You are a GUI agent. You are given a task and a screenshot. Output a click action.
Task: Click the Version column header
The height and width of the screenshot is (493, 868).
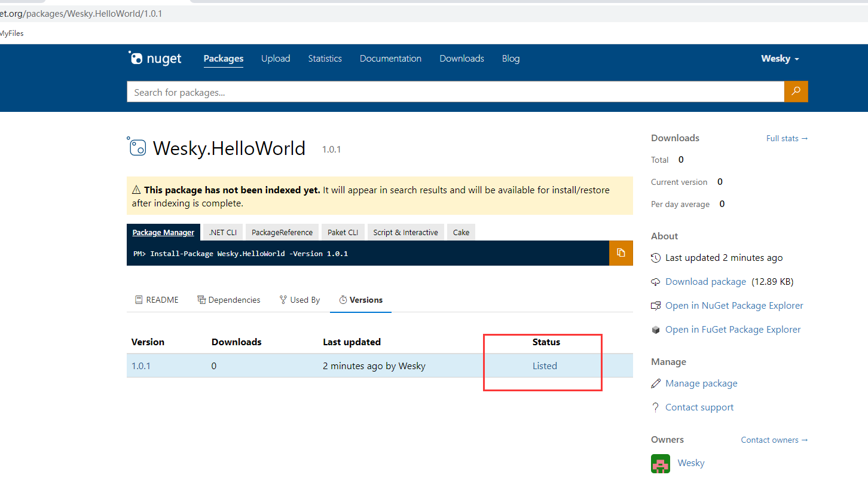[148, 342]
